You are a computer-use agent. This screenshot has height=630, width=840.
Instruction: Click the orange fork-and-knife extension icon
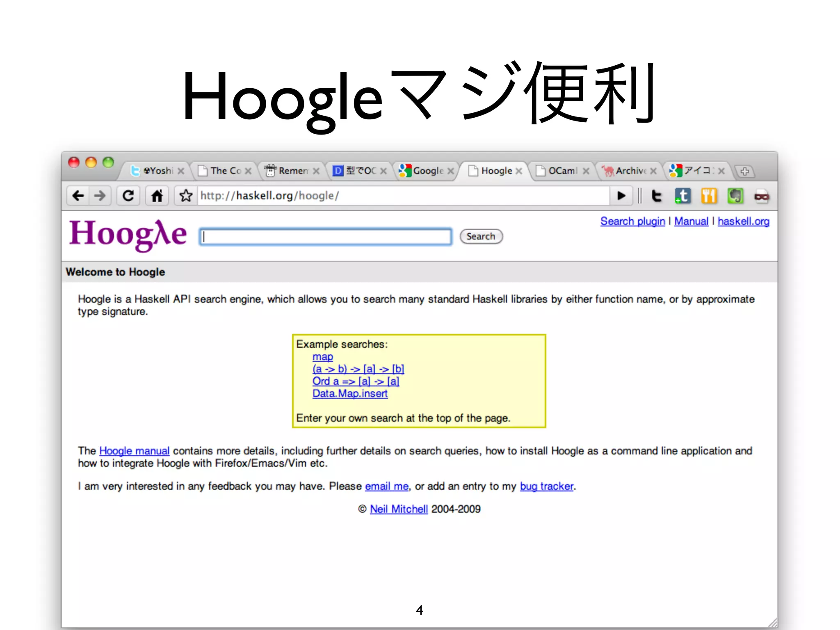pos(709,196)
